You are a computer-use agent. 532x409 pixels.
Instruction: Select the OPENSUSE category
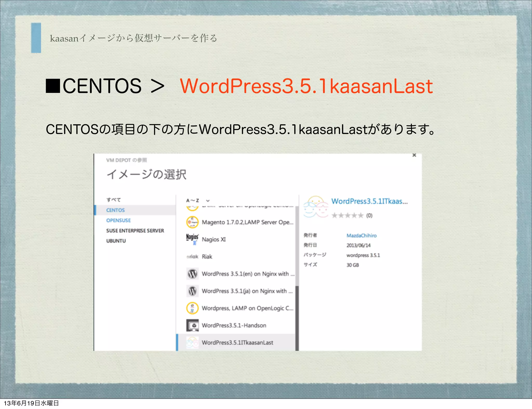118,220
